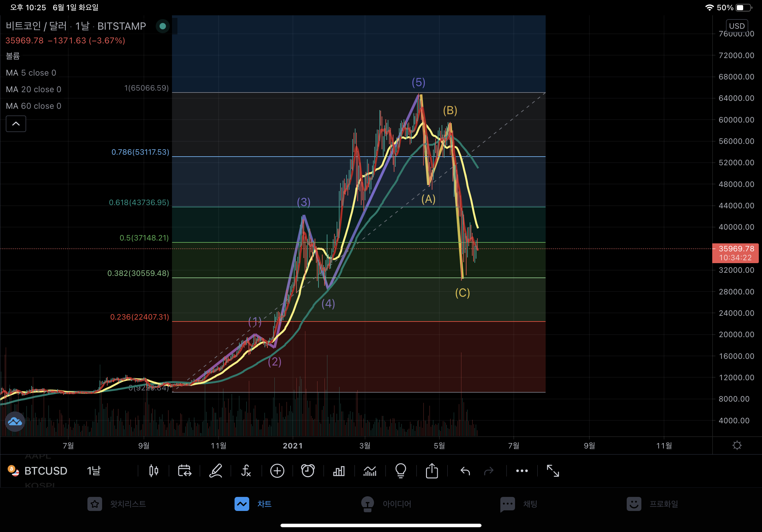Open the 1날 interval selector
The image size is (762, 532).
tap(93, 471)
